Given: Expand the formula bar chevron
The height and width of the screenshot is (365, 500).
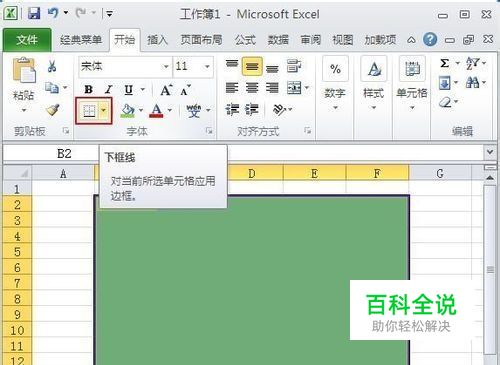Looking at the screenshot, I should point(490,152).
